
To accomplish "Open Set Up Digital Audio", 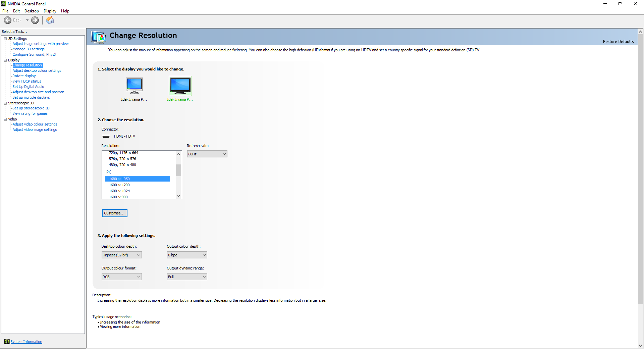I will (x=28, y=87).
